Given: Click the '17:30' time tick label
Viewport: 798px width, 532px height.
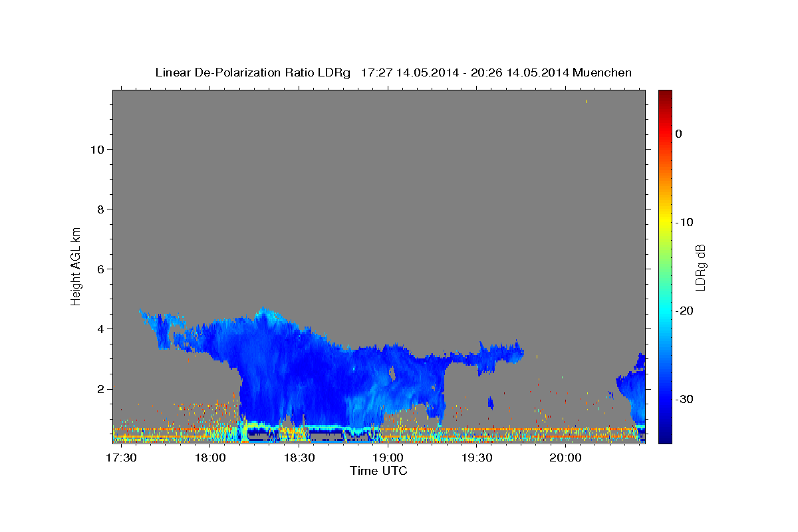Looking at the screenshot, I should coord(121,458).
